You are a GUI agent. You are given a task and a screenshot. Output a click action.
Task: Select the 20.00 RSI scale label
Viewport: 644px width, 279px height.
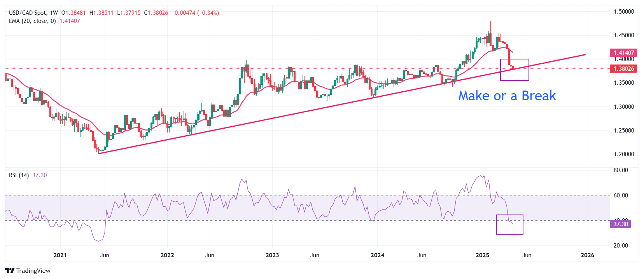621,246
